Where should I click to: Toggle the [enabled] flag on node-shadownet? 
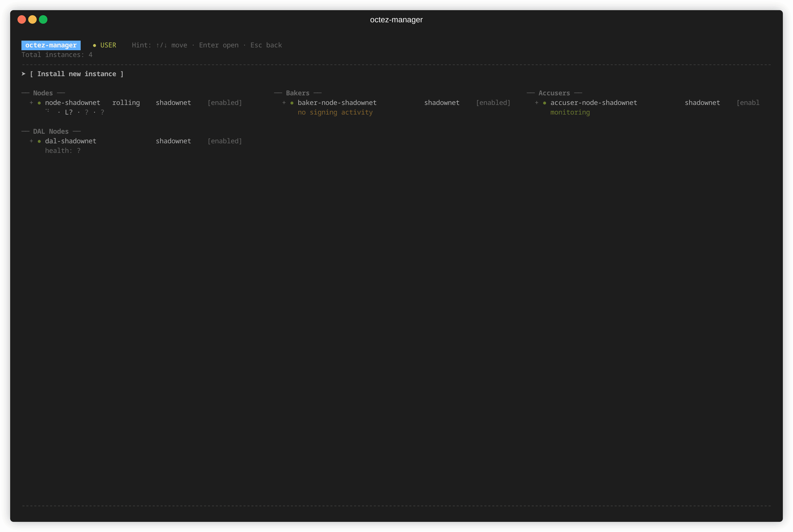point(224,102)
